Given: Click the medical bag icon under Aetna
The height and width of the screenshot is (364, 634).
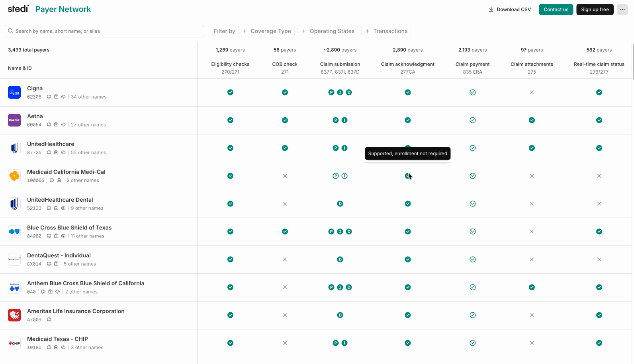Looking at the screenshot, I should (x=56, y=125).
